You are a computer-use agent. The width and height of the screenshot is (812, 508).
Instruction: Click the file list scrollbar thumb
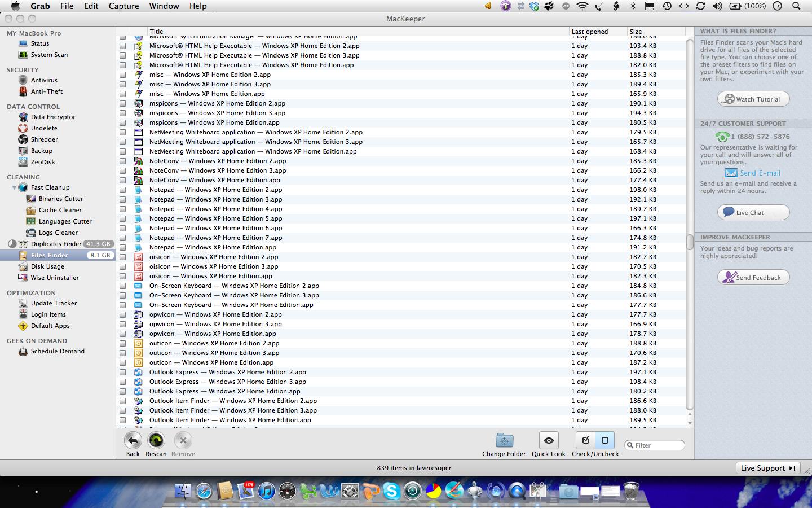[x=690, y=242]
